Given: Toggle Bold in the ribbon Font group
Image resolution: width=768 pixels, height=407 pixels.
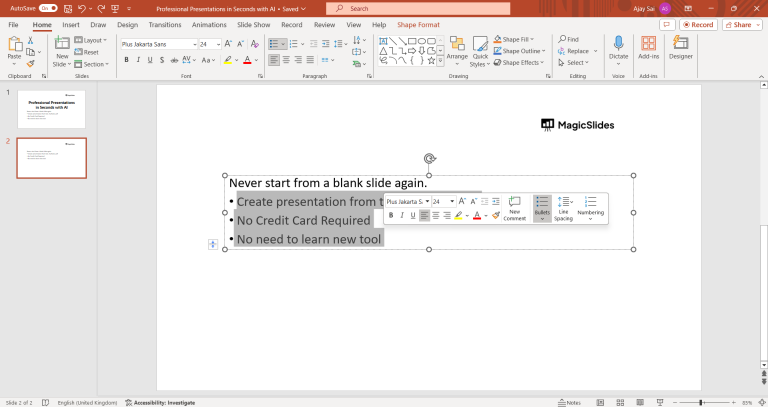Looking at the screenshot, I should 126,60.
